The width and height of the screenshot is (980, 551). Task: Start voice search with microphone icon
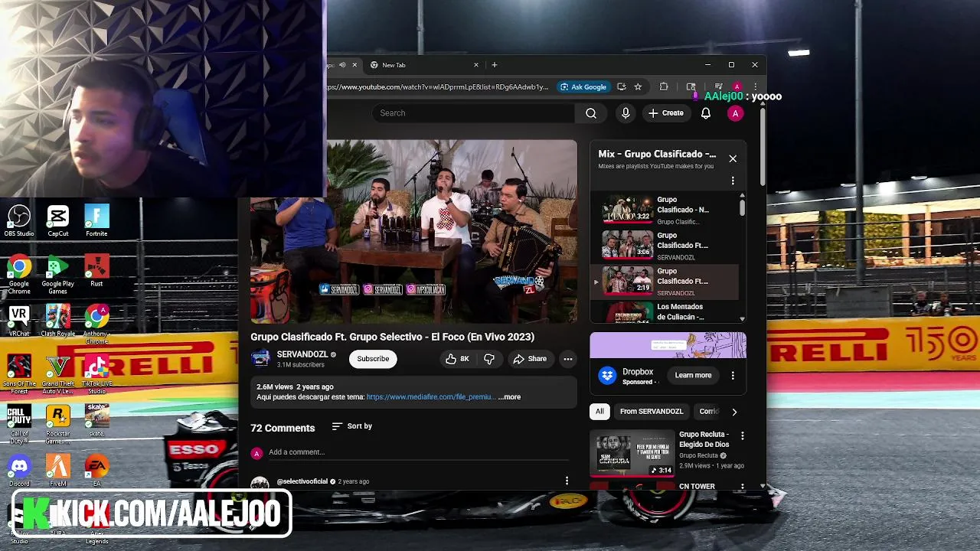[626, 113]
